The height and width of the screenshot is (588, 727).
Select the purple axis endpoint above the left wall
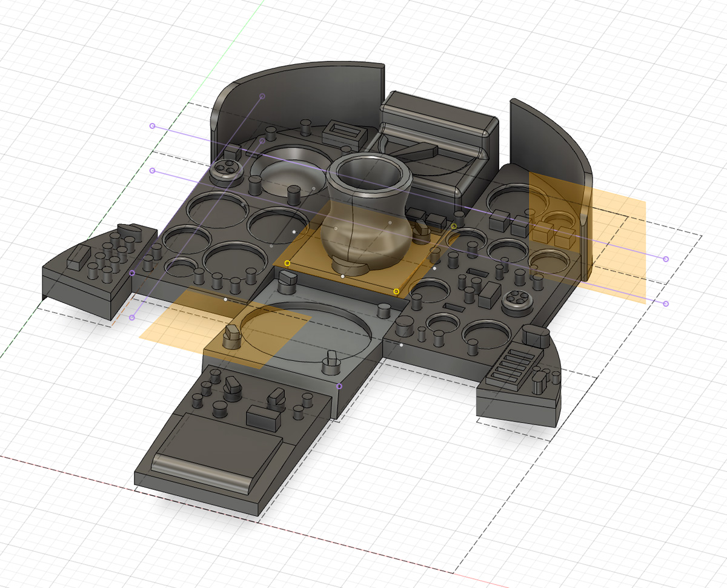tap(262, 96)
